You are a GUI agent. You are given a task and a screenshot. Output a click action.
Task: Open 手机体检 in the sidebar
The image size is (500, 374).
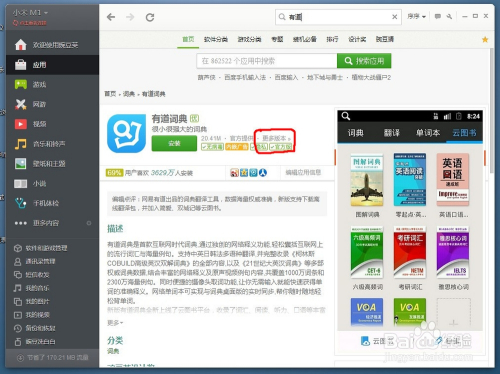(x=52, y=203)
